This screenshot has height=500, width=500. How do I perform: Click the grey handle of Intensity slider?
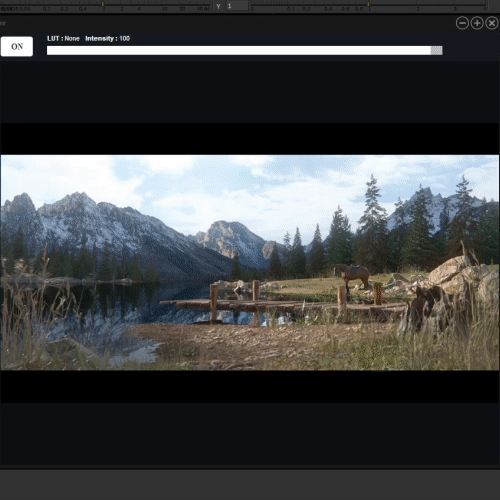pos(436,50)
